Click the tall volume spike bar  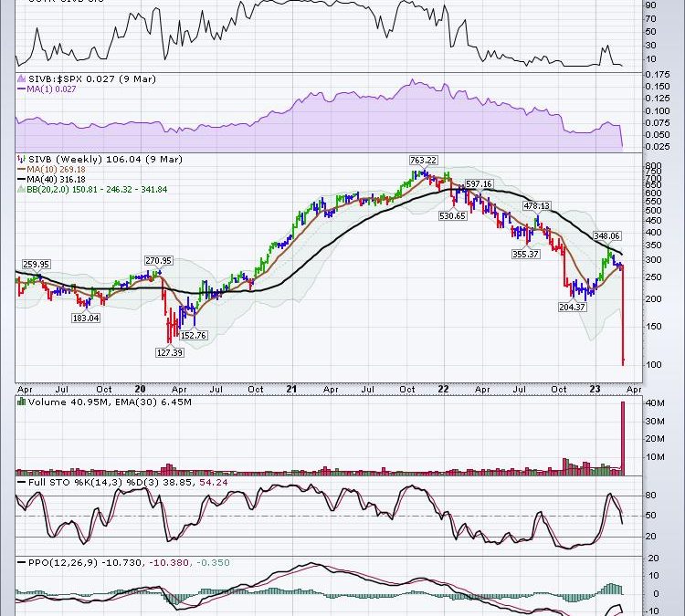pyautogui.click(x=623, y=438)
